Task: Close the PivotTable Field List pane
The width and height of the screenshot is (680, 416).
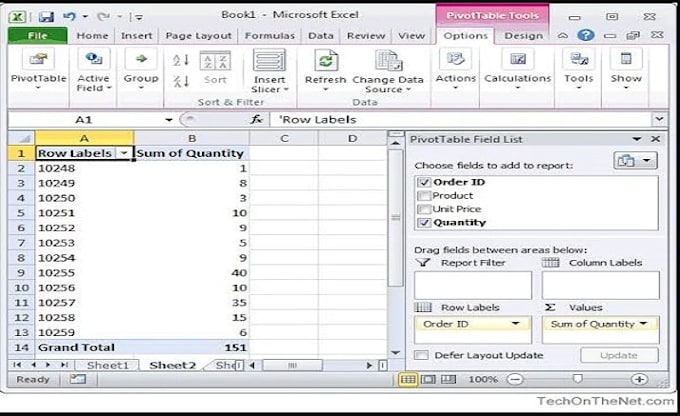Action: pos(656,139)
